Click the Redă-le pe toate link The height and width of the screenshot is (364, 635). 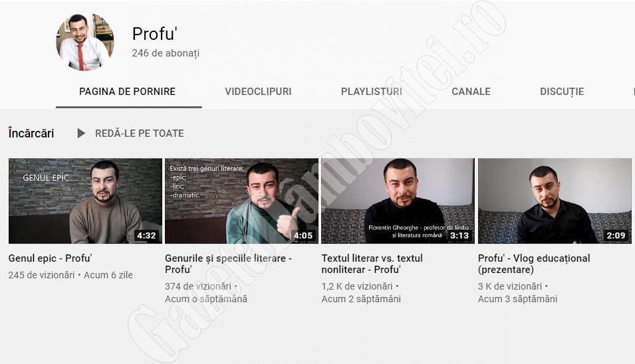[140, 133]
